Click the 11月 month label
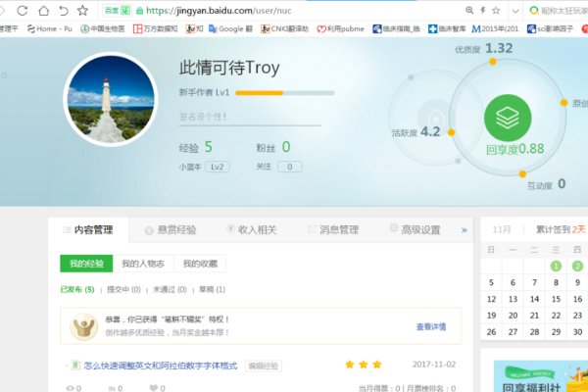Viewport: 588px width, 392px height. click(x=502, y=229)
